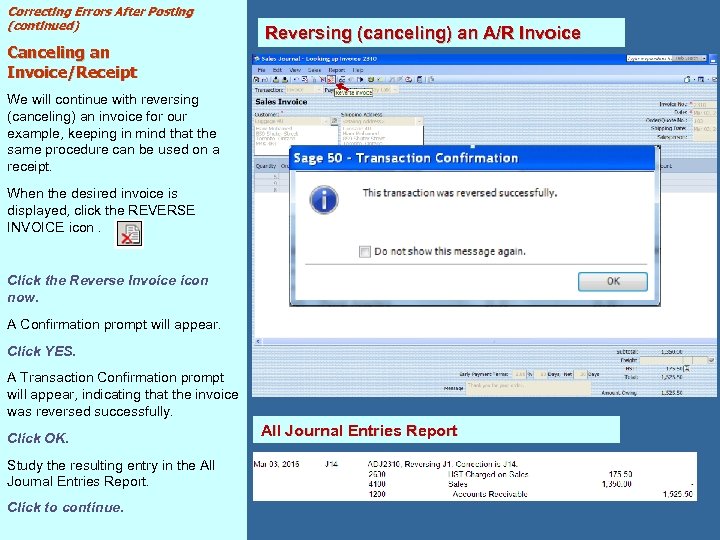Open the Transaction type dropdown
This screenshot has height=540, width=720.
pyautogui.click(x=304, y=90)
